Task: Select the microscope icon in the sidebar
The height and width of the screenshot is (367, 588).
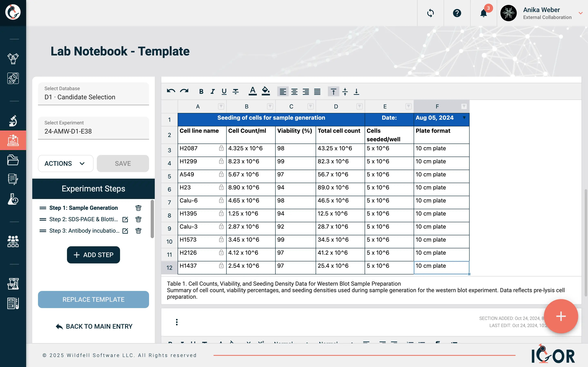Action: tap(13, 121)
